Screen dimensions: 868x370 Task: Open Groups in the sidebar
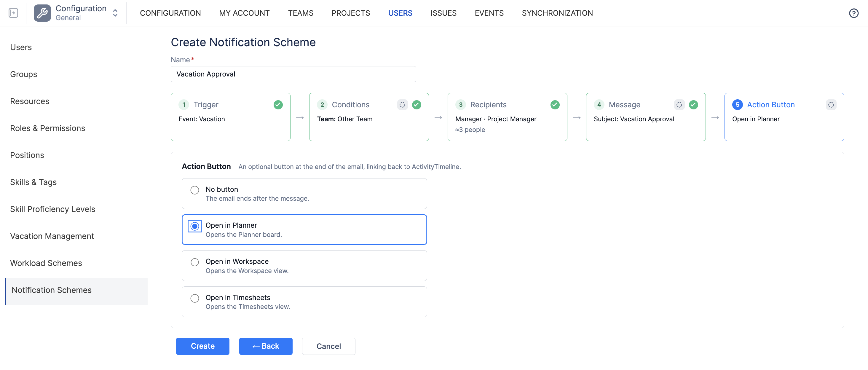pos(76,74)
